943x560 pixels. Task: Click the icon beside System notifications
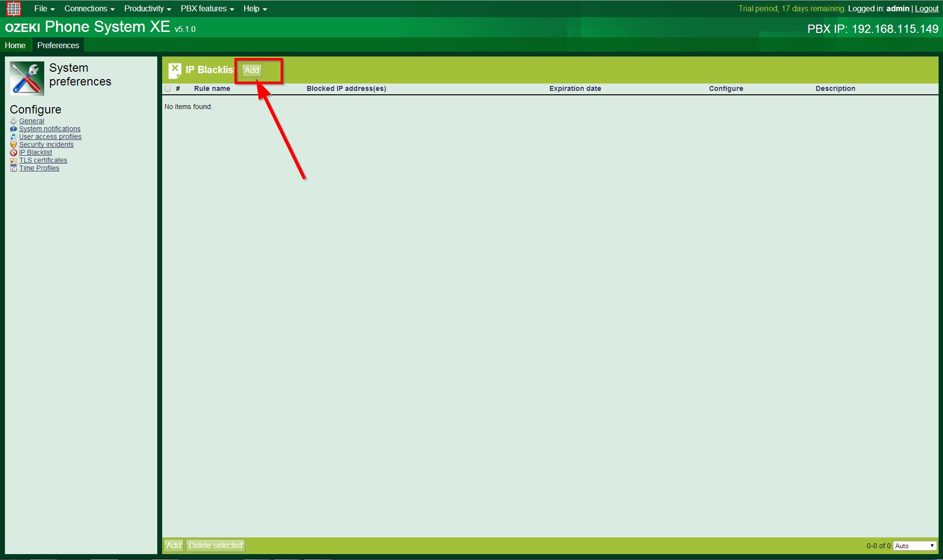13,129
